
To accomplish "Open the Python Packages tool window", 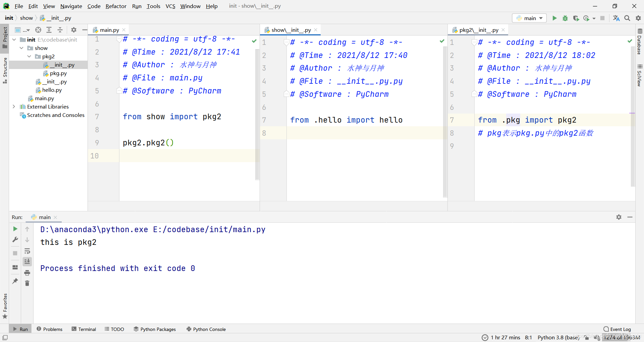I will pos(155,329).
